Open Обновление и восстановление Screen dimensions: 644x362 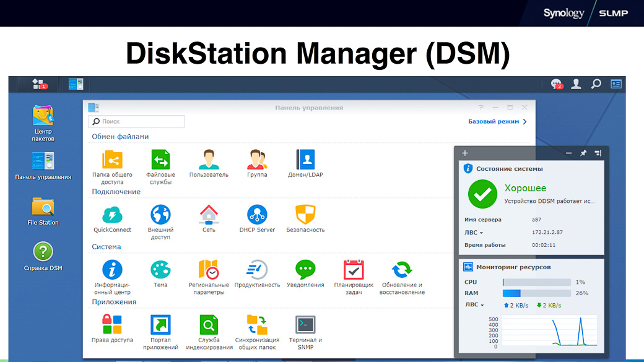402,277
